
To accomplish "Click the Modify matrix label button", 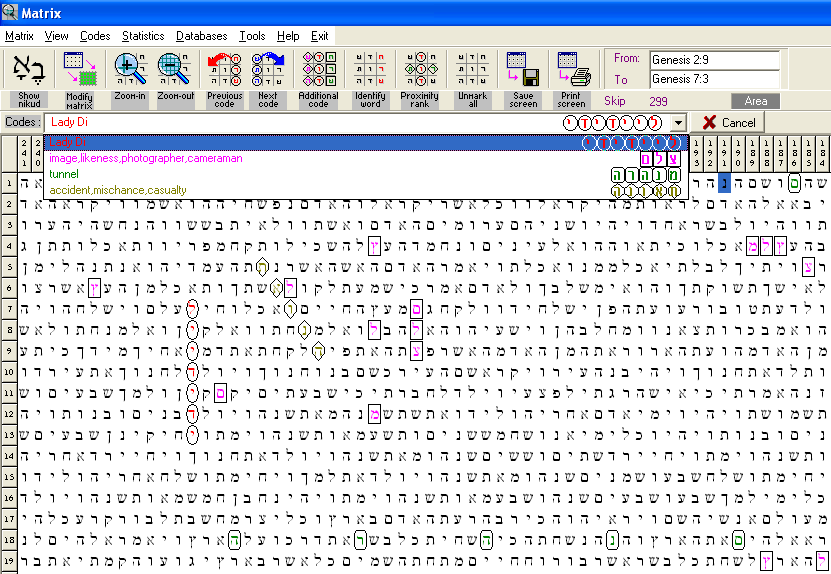I will [x=79, y=100].
